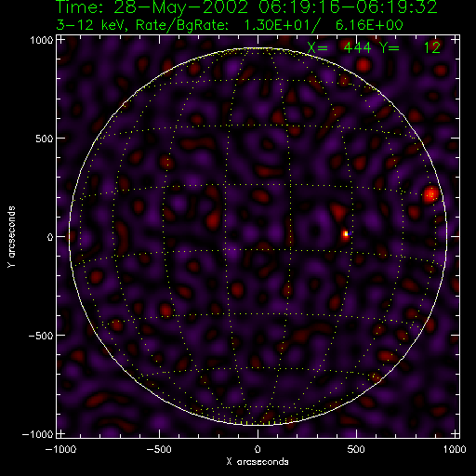Click the "500" tick label on the X axis
The image size is (476, 476).
pos(356,449)
